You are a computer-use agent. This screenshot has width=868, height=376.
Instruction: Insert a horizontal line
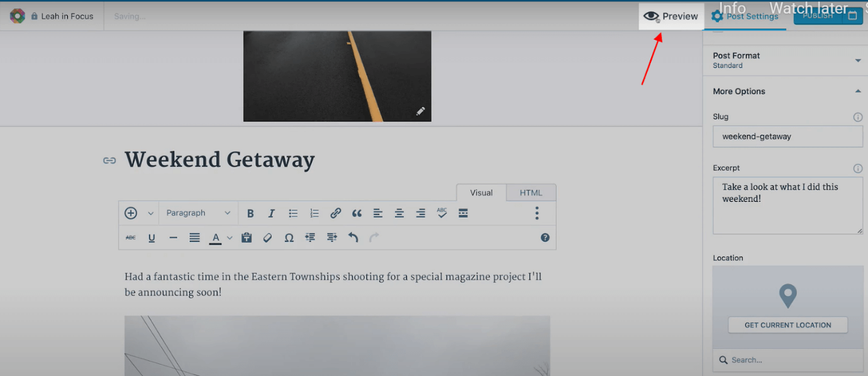[174, 238]
